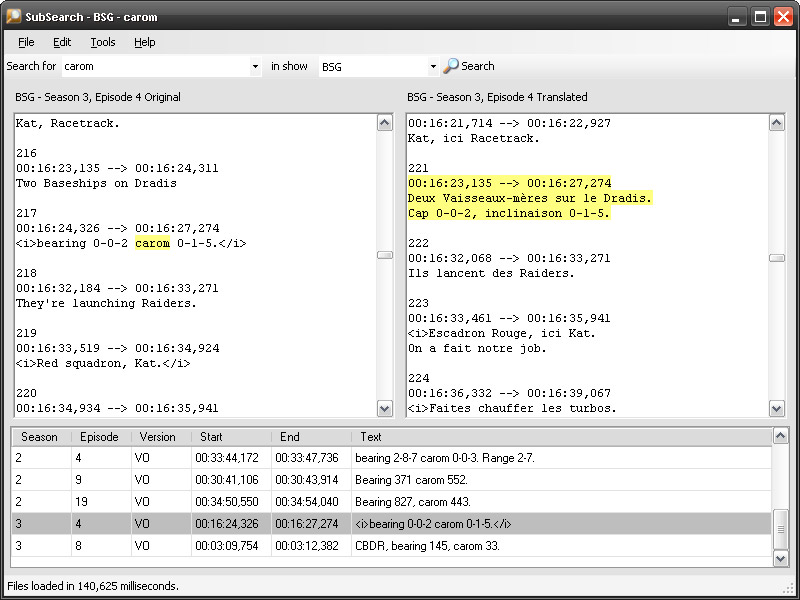Open the Edit menu
This screenshot has height=600, width=800.
pos(62,42)
